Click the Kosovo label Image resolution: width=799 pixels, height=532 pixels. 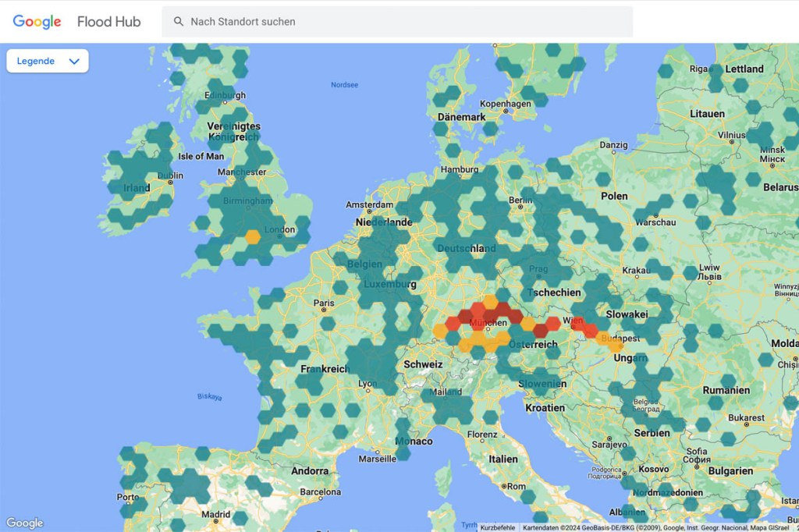click(x=653, y=469)
